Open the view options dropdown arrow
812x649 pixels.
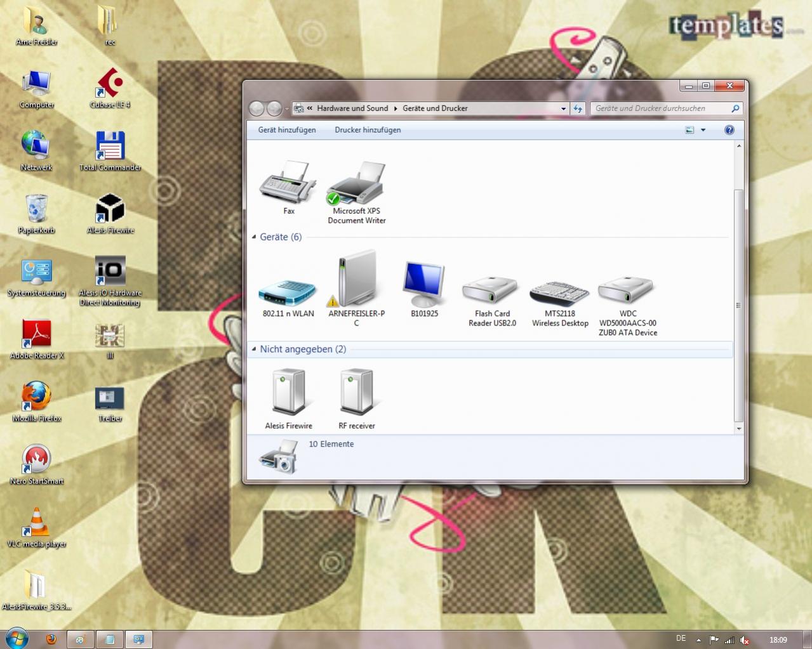click(703, 130)
